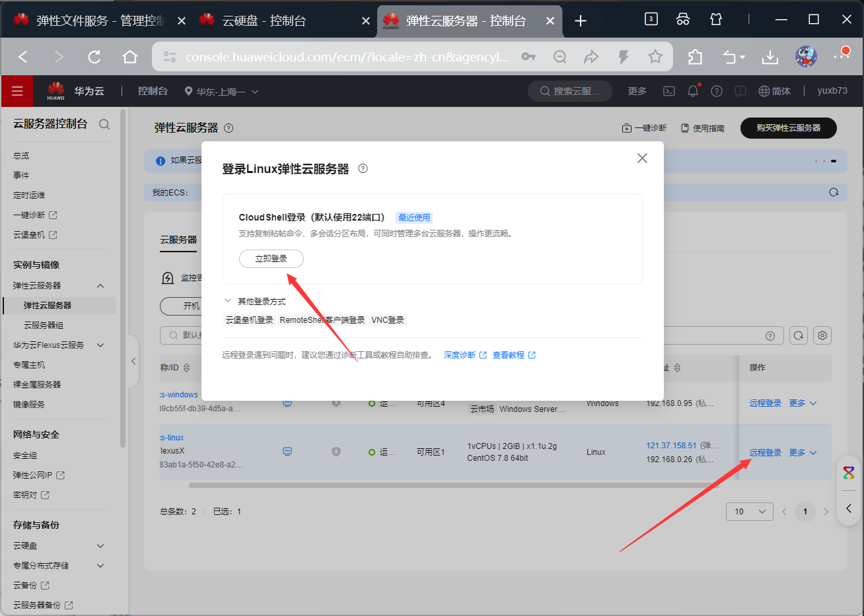The height and width of the screenshot is (616, 864).
Task: Select 镜像服务 in the sidebar
Action: tap(29, 405)
